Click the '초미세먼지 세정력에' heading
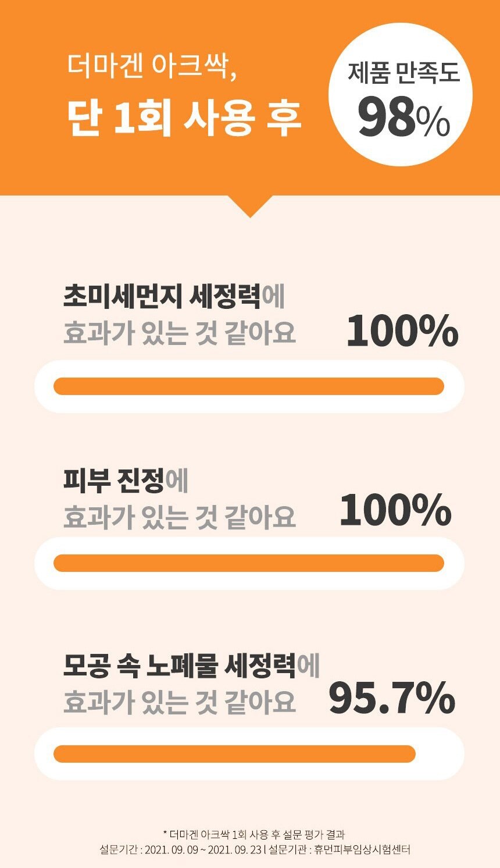Screen dimensions: 500x868 pyautogui.click(x=174, y=297)
